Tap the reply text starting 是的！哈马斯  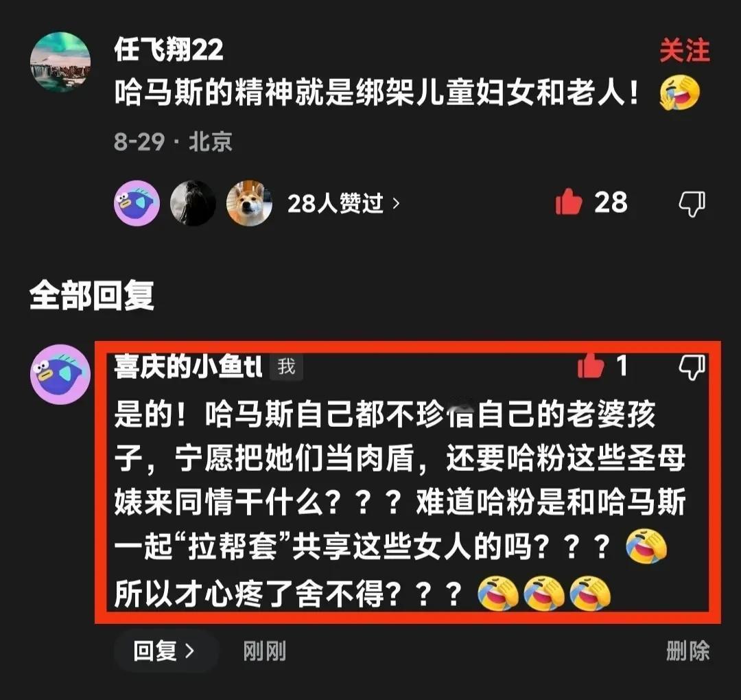[x=399, y=503]
